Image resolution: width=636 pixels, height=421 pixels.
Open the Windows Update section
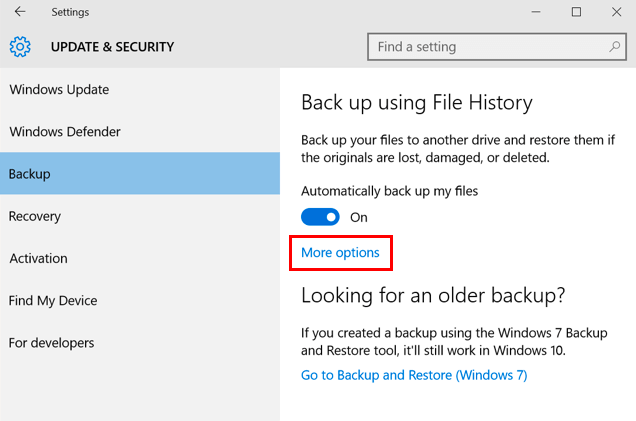point(59,90)
